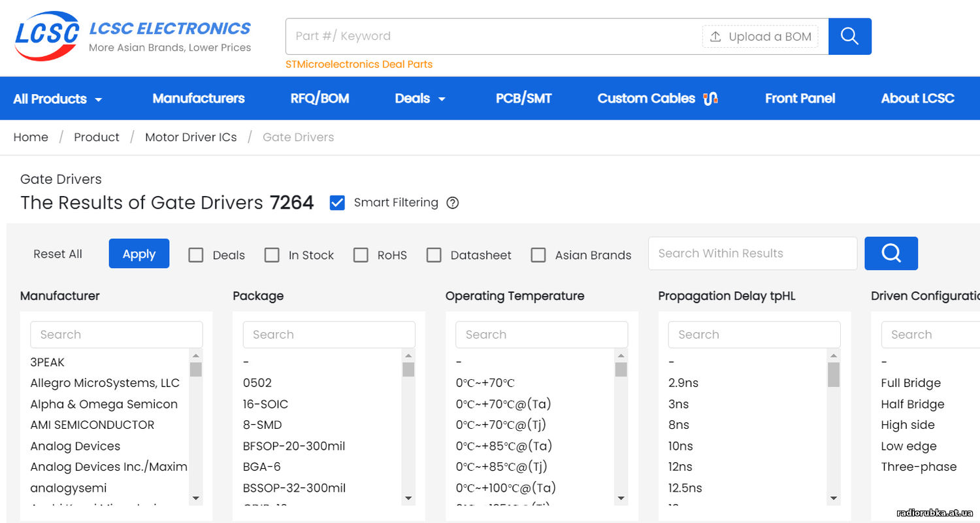Image resolution: width=980 pixels, height=523 pixels.
Task: Click the Package list scroll down arrow
Action: [408, 498]
